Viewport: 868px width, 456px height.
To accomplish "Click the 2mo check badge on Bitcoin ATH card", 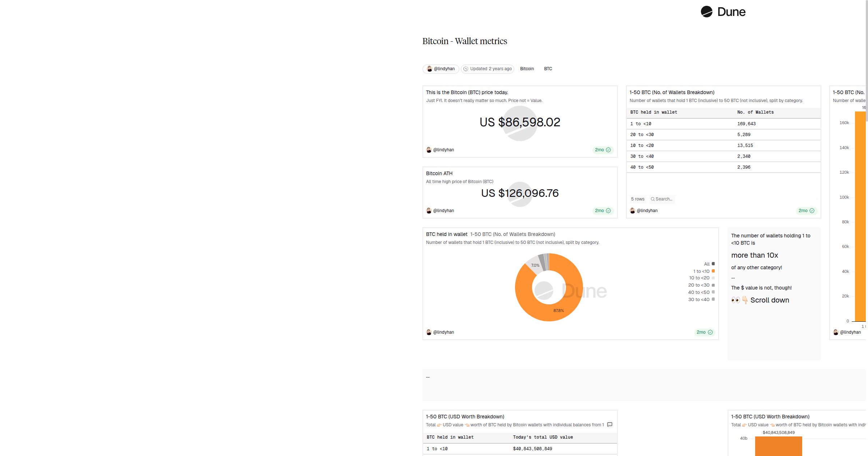I will (603, 211).
